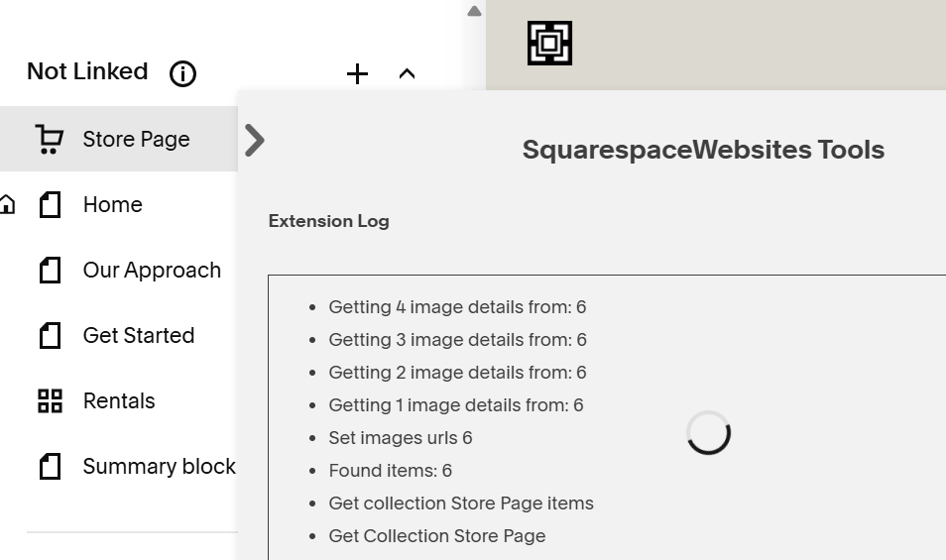Screen dimensions: 946x560
Task: Click the scroll up arrow on the sidebar
Action: [x=474, y=11]
